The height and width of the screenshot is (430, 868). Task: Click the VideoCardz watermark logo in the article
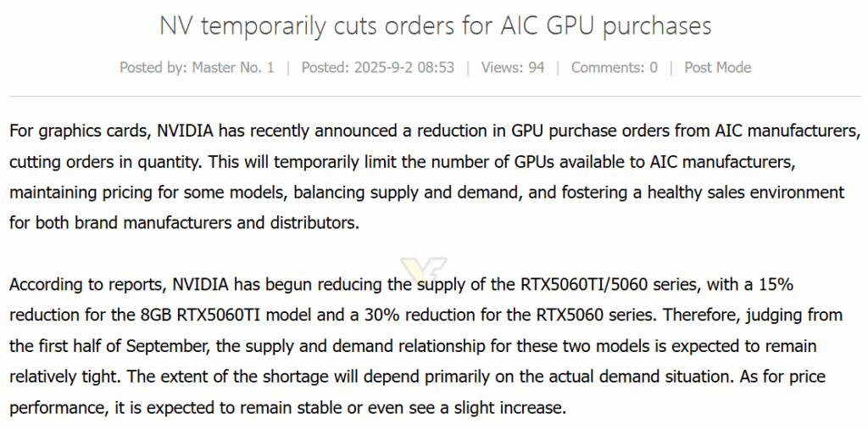[424, 270]
